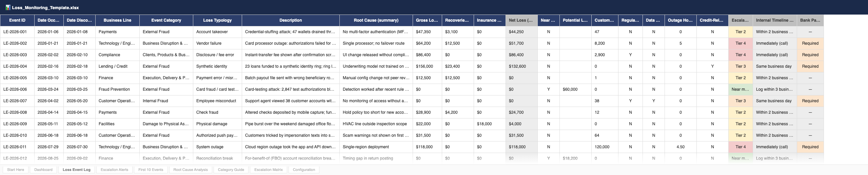Click the spreadsheet file icon in title bar
868x175 pixels.
(8, 7)
